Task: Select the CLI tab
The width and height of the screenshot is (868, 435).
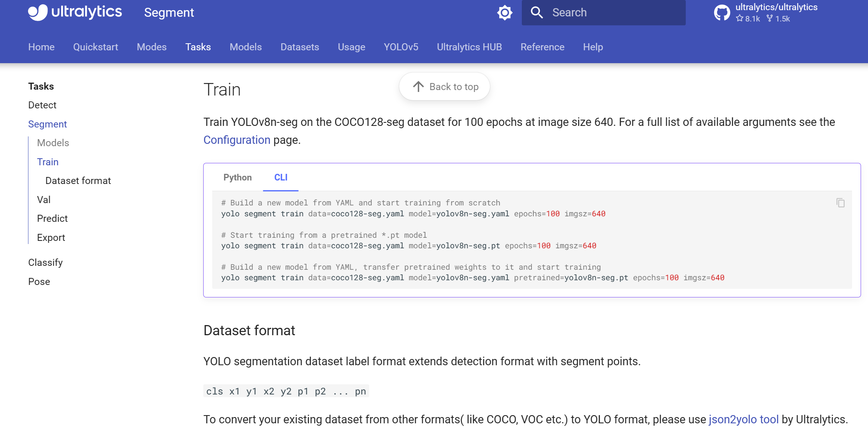Action: pyautogui.click(x=280, y=177)
